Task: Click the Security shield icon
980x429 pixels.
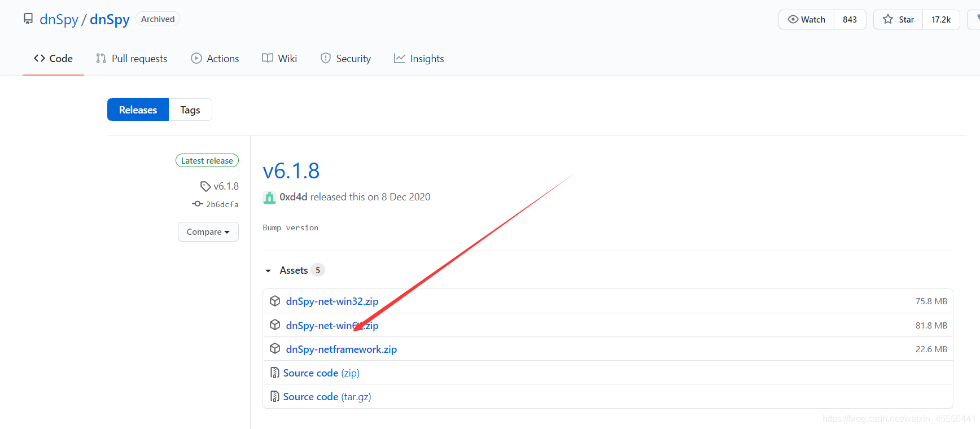Action: [x=326, y=58]
